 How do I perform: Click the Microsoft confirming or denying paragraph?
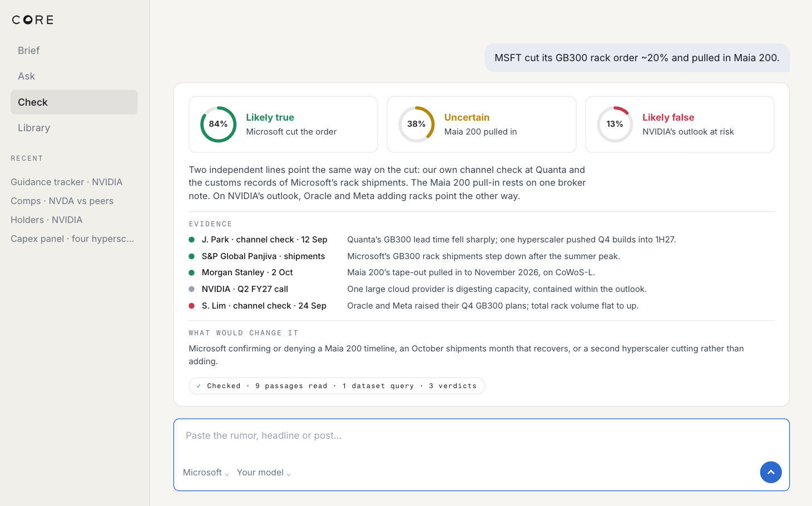466,355
